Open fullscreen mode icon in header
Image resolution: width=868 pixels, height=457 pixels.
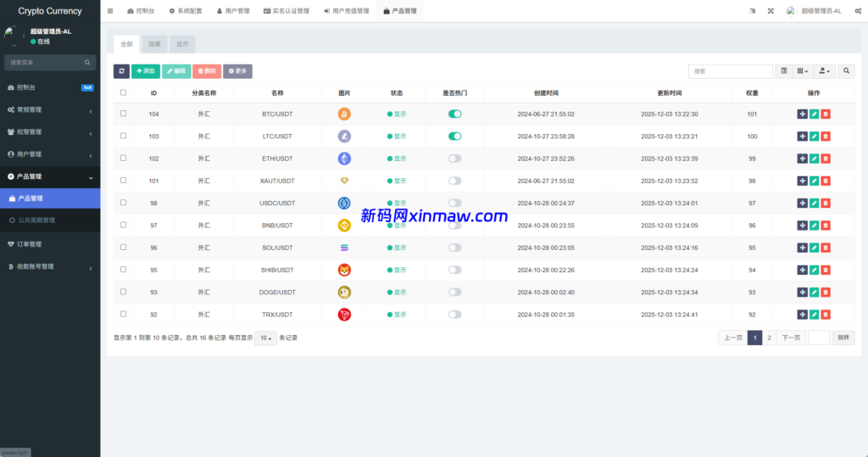(771, 10)
